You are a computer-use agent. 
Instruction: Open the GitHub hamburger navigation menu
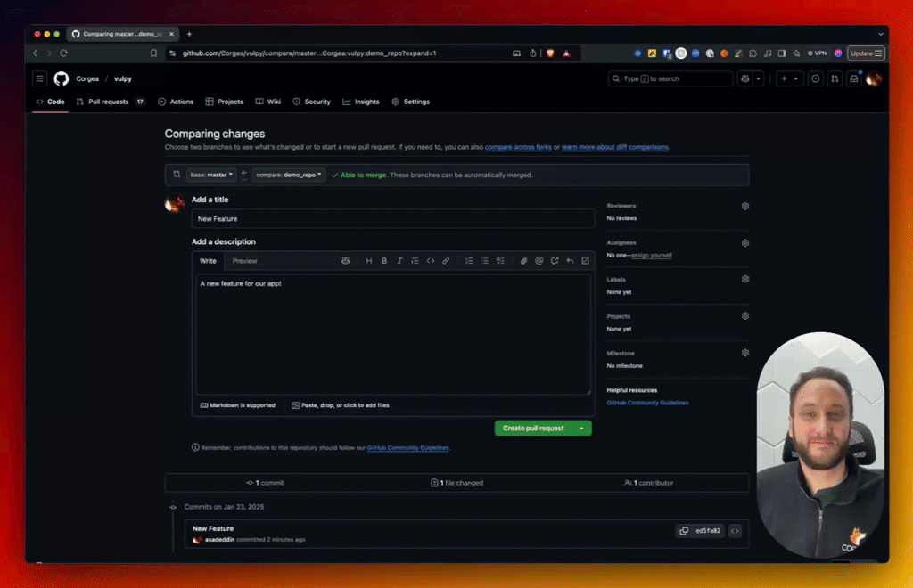coord(39,78)
